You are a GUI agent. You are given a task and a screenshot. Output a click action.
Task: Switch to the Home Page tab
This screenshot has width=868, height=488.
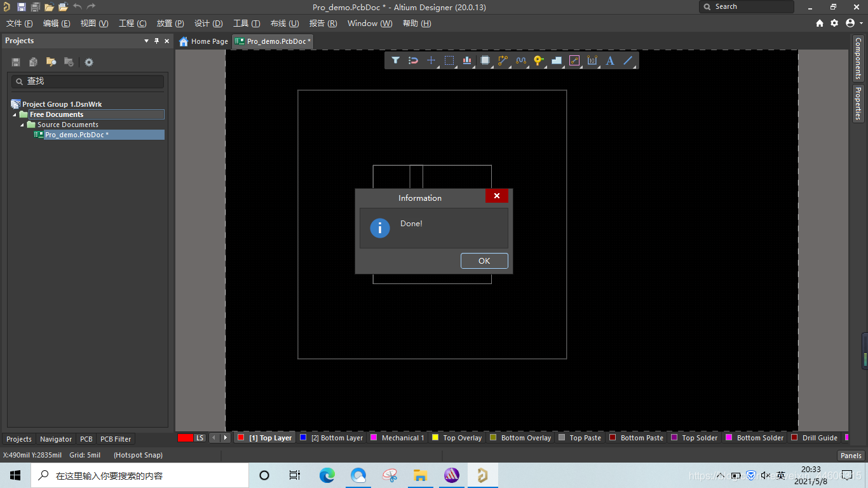pos(203,41)
